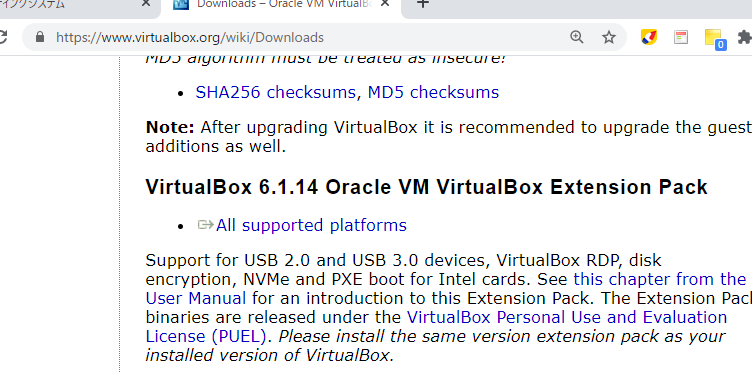The image size is (752, 372).
Task: Open the MD5 checksums link
Action: pos(433,92)
